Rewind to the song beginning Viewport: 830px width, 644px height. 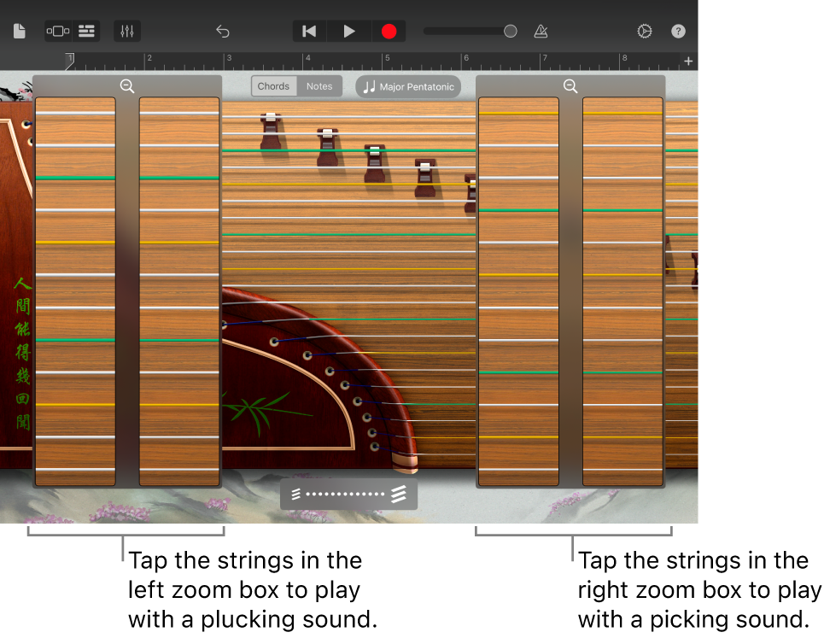tap(309, 31)
